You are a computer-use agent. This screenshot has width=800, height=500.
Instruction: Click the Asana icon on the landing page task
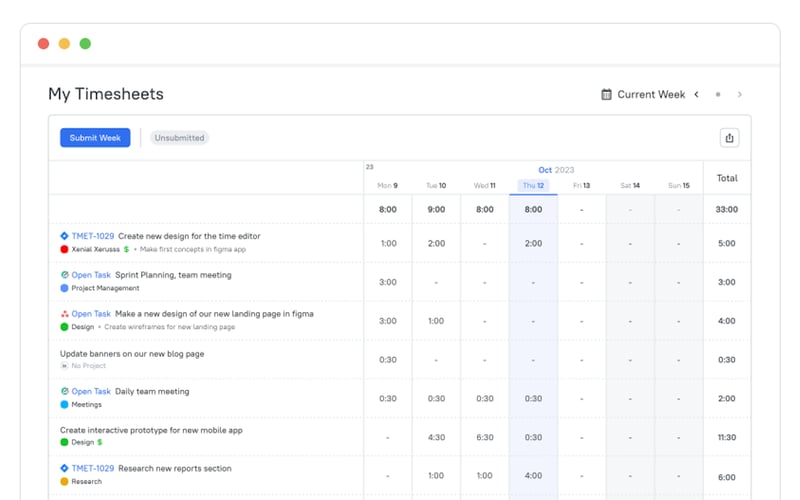tap(64, 314)
